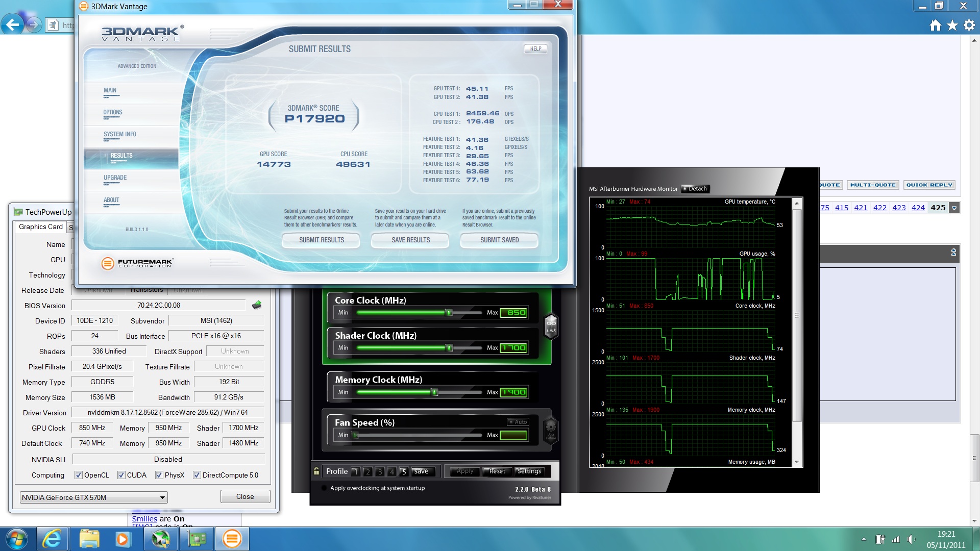Click the browser Back arrow button

[13, 24]
